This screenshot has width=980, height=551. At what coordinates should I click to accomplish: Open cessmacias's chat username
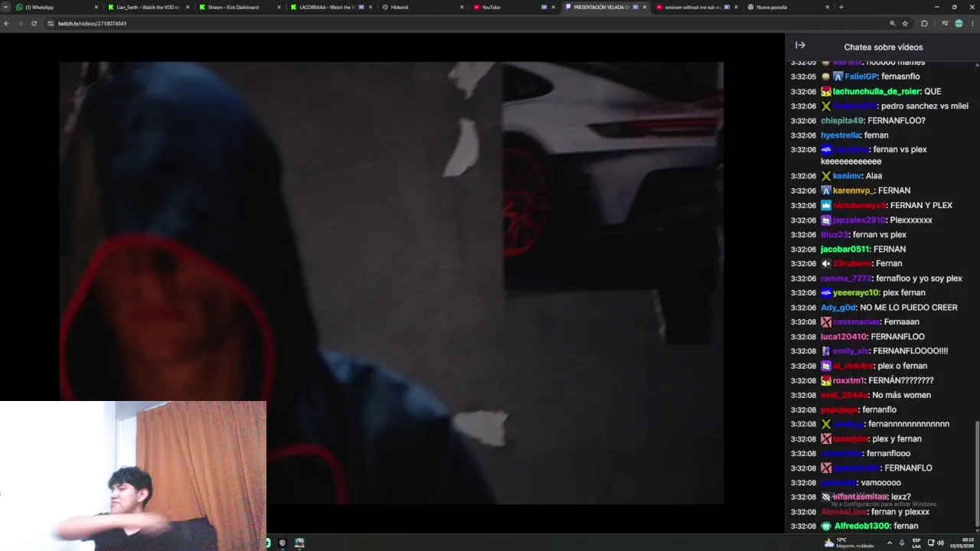click(856, 322)
